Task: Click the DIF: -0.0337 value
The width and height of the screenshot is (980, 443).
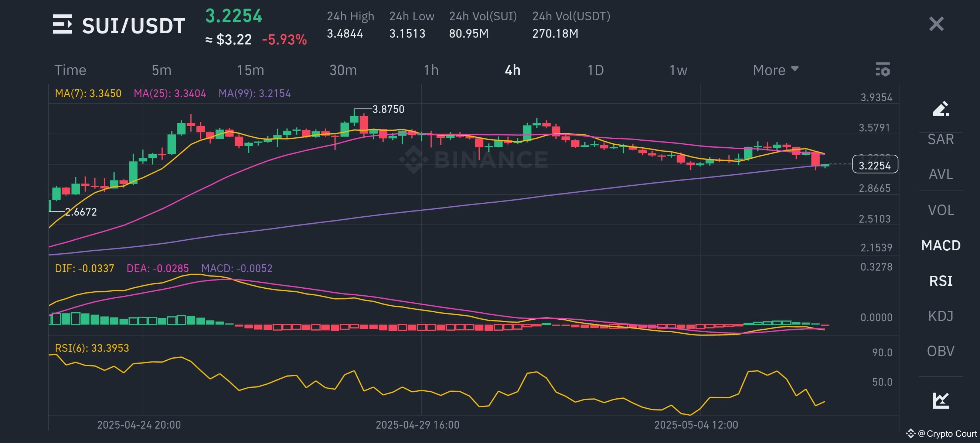Action: click(x=85, y=268)
